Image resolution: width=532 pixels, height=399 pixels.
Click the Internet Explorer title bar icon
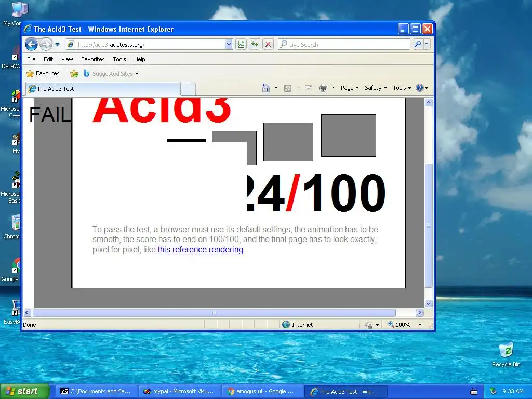[28, 29]
